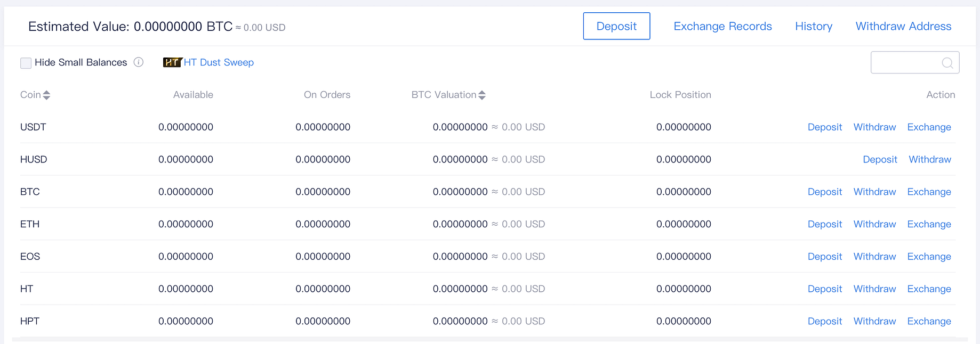980x344 pixels.
Task: Open HT Dust Sweep link
Action: [x=219, y=62]
